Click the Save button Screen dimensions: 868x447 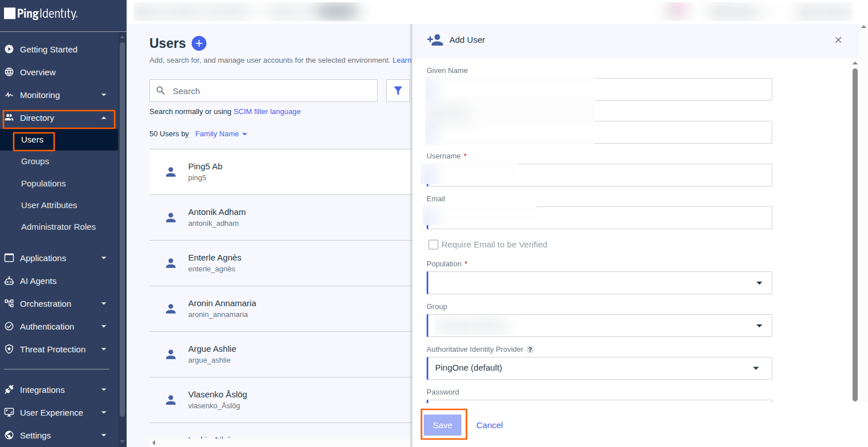click(443, 425)
